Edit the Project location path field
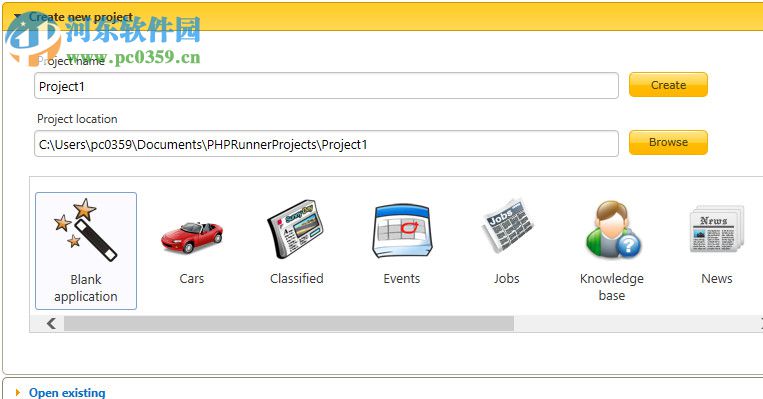The image size is (763, 399). [327, 144]
